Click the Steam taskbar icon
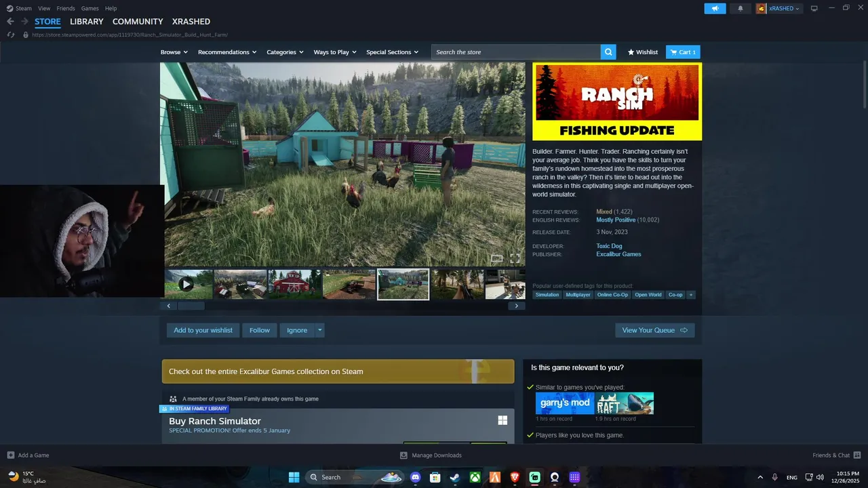 (x=455, y=477)
